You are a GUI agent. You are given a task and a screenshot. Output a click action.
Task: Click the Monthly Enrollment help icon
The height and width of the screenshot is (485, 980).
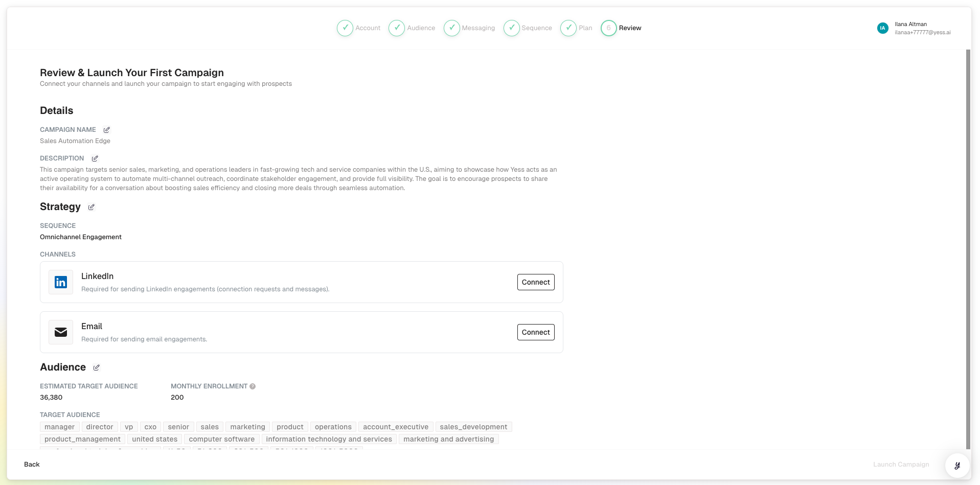point(253,386)
